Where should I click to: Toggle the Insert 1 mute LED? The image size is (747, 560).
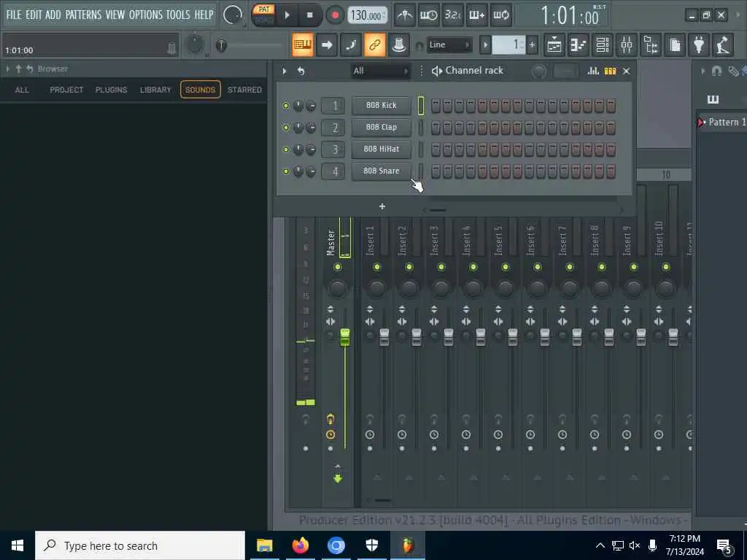(x=377, y=267)
